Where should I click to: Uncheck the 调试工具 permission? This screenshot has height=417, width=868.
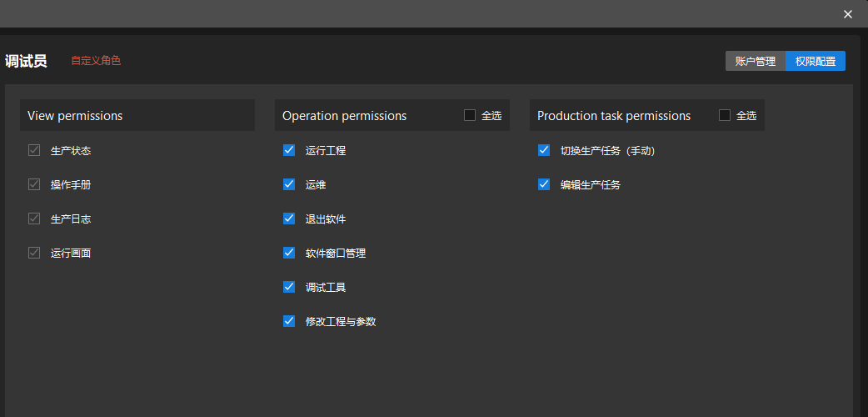pos(289,287)
